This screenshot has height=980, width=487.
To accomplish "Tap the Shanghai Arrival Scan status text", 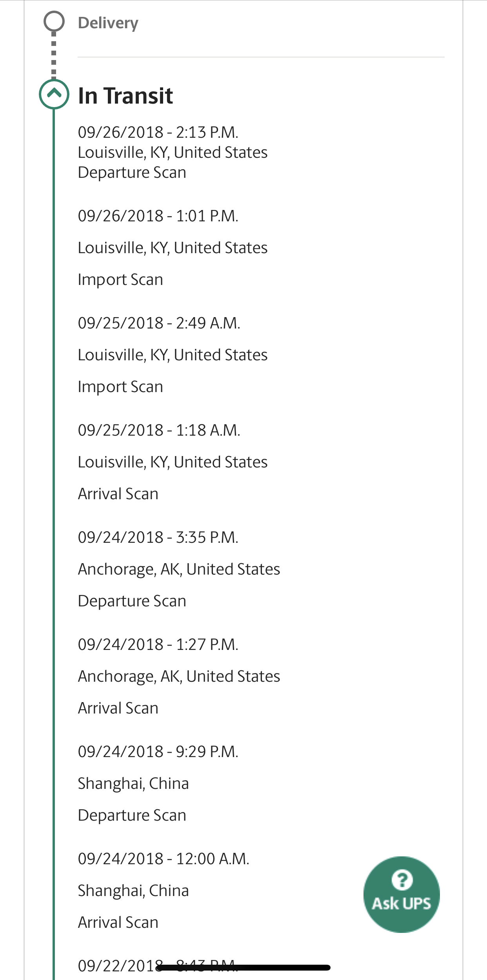I will [x=118, y=922].
